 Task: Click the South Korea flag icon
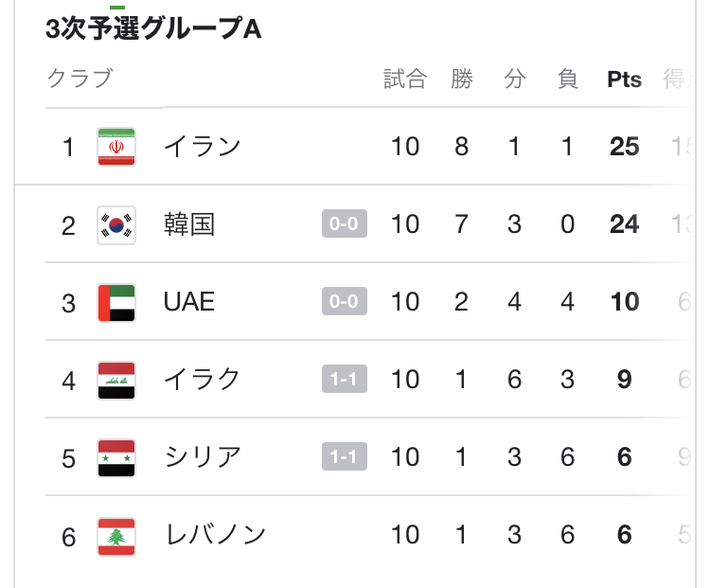click(x=116, y=224)
